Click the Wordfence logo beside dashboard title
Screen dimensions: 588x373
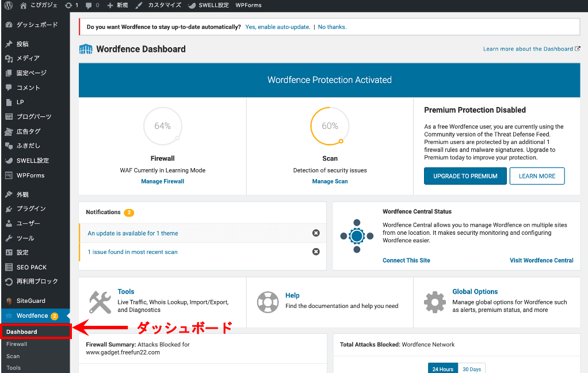click(x=86, y=49)
